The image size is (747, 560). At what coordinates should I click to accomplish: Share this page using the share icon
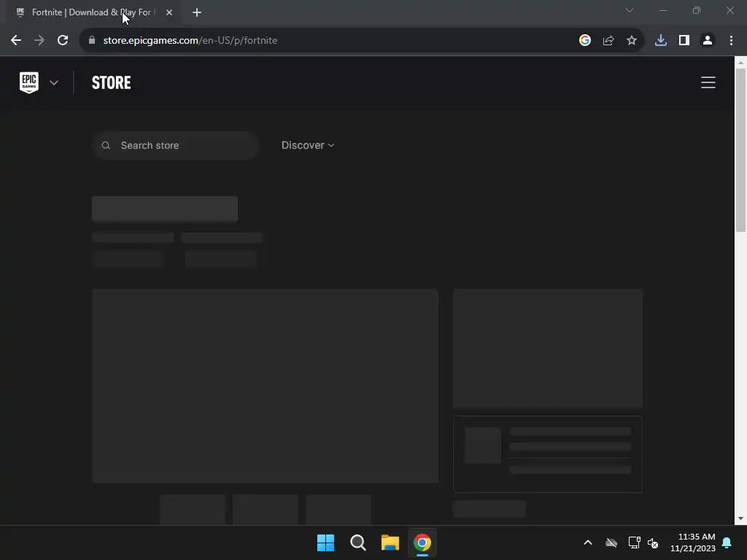click(x=608, y=41)
